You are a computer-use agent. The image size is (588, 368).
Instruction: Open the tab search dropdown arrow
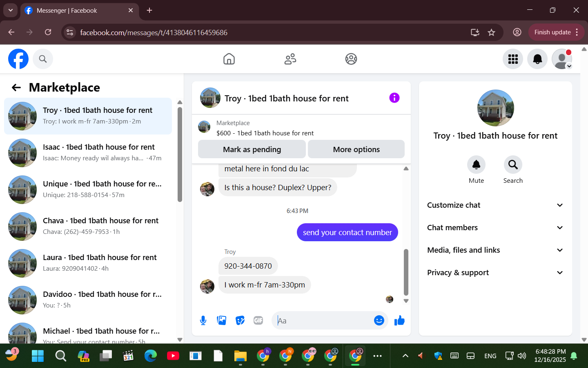click(10, 10)
